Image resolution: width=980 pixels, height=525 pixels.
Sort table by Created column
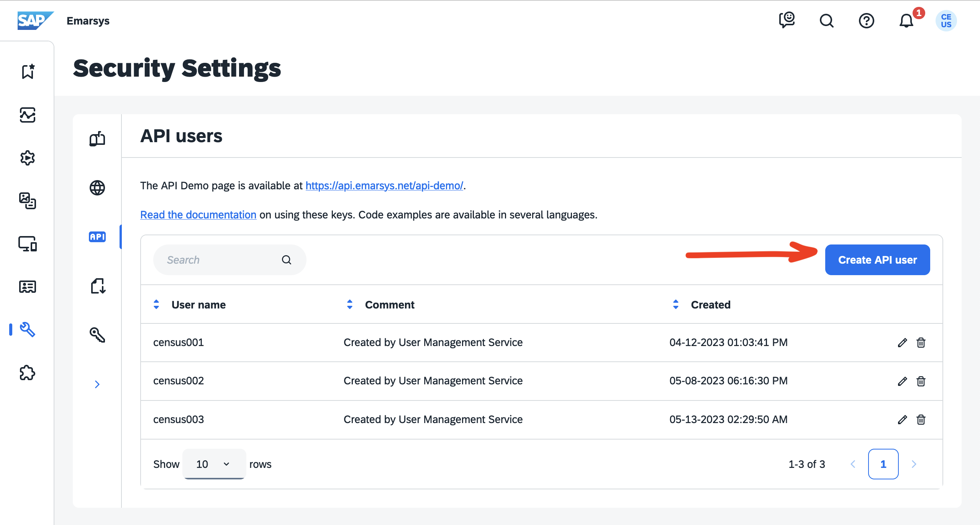676,305
